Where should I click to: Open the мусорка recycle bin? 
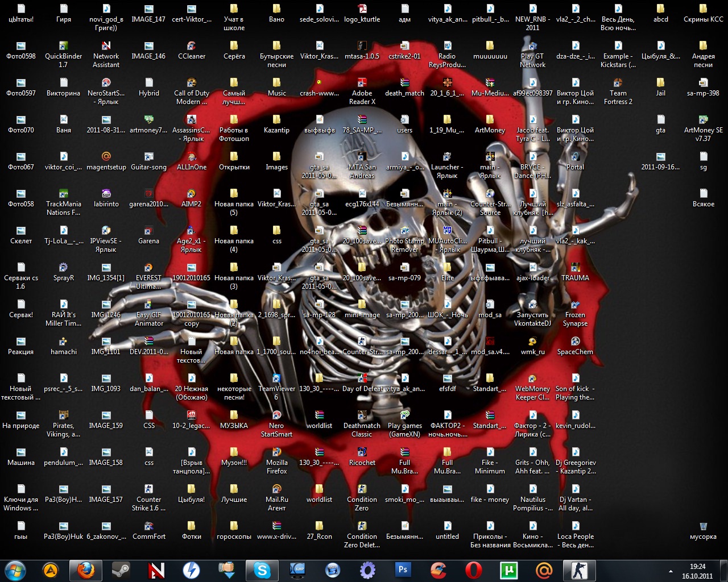704,531
